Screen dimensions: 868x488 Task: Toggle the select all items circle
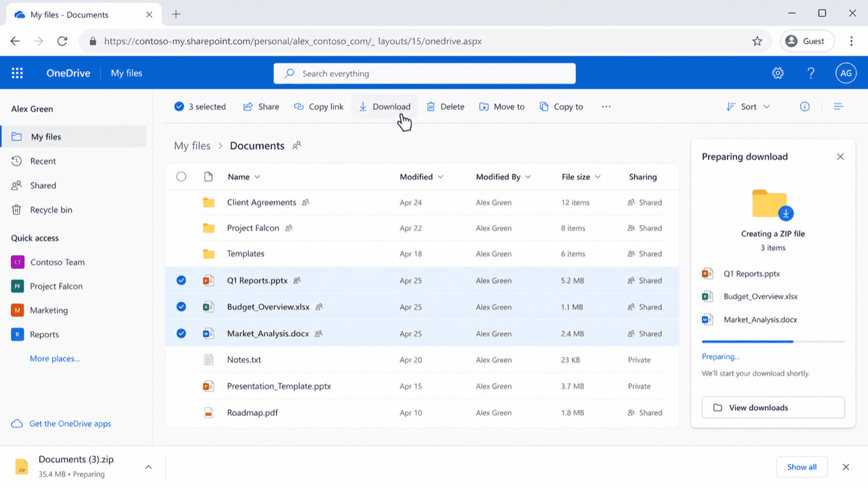point(181,177)
